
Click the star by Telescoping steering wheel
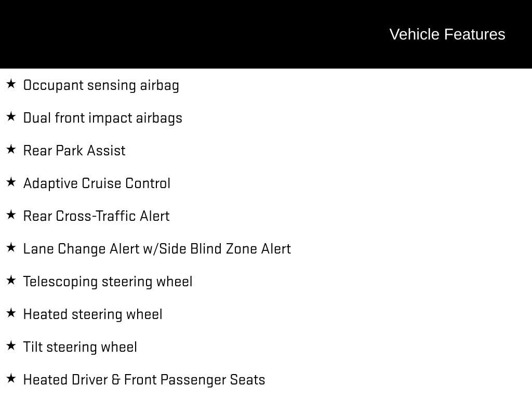click(10, 280)
